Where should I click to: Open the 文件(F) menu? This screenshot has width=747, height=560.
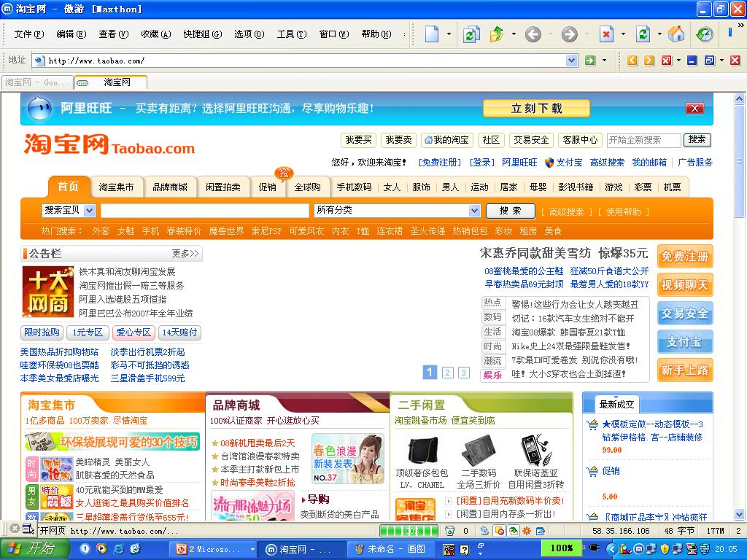pyautogui.click(x=28, y=34)
